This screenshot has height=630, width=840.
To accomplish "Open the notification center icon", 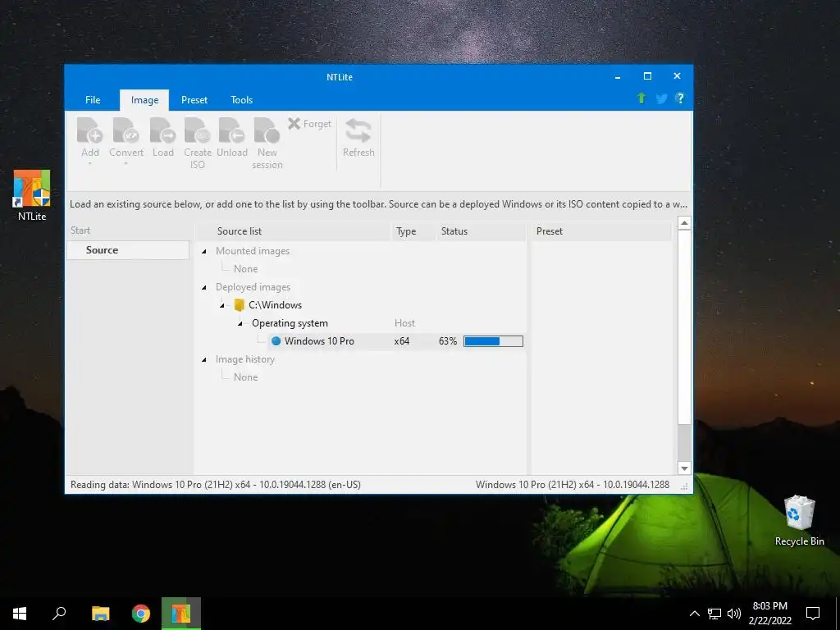I will coord(813,614).
